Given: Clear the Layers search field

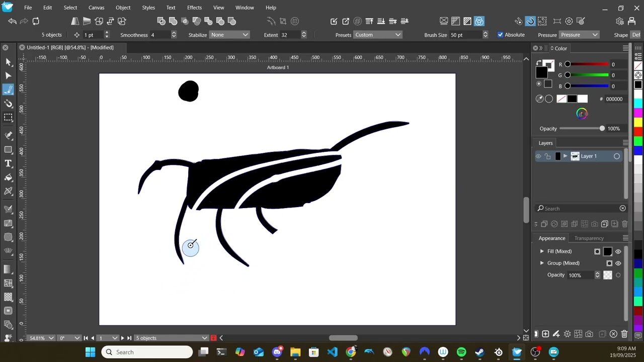Looking at the screenshot, I should [623, 208].
